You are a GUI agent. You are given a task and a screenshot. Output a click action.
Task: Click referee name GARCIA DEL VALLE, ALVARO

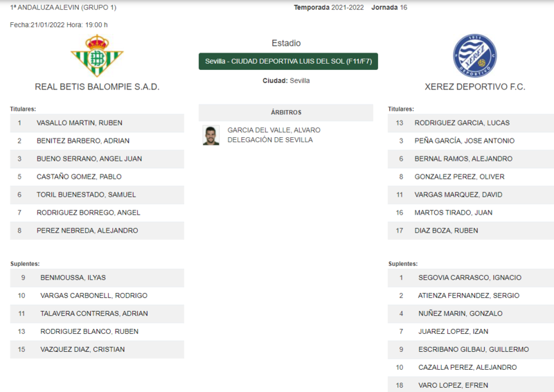pyautogui.click(x=274, y=130)
